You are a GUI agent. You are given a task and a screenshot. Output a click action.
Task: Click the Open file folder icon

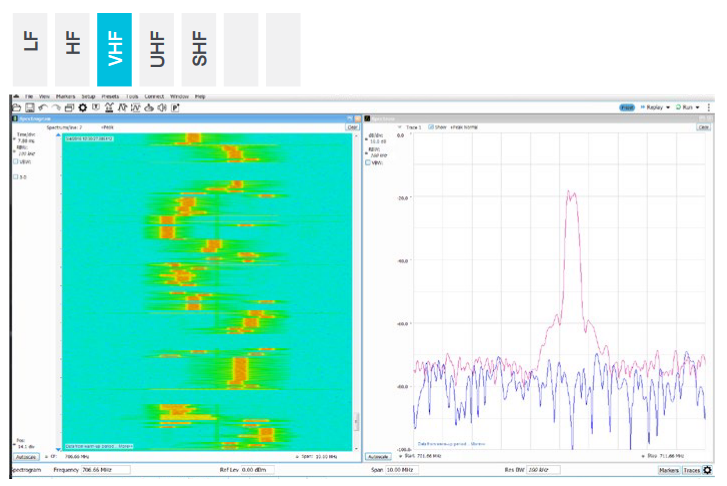(x=17, y=107)
